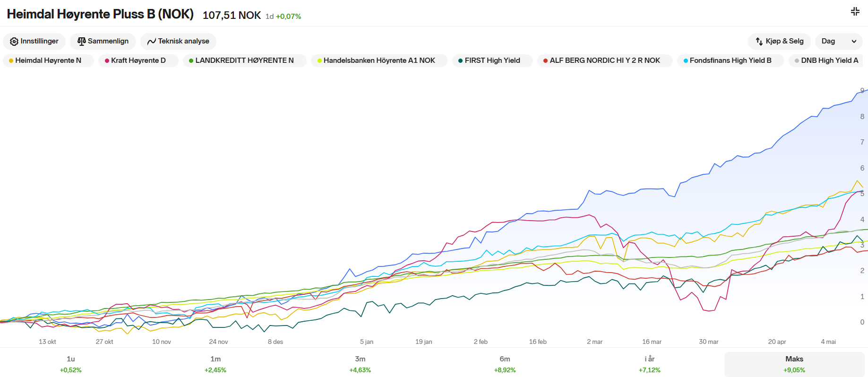The height and width of the screenshot is (377, 868).
Task: Select the 1m period tab
Action: [215, 364]
